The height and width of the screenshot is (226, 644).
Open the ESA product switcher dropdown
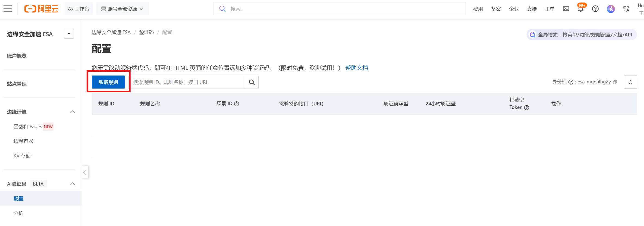point(69,34)
